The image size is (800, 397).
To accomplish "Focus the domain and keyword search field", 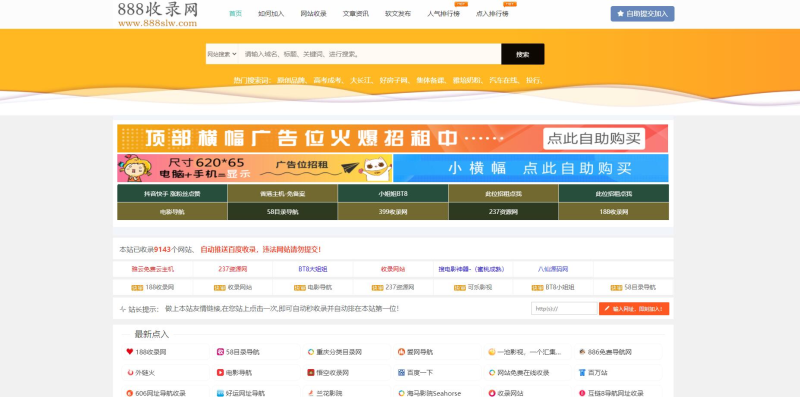I will [369, 54].
